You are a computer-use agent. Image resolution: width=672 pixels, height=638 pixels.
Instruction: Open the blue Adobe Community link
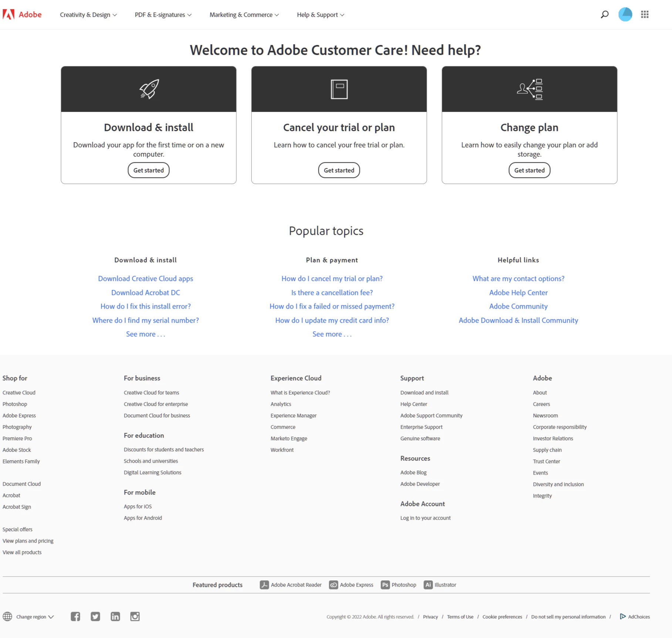pyautogui.click(x=519, y=306)
